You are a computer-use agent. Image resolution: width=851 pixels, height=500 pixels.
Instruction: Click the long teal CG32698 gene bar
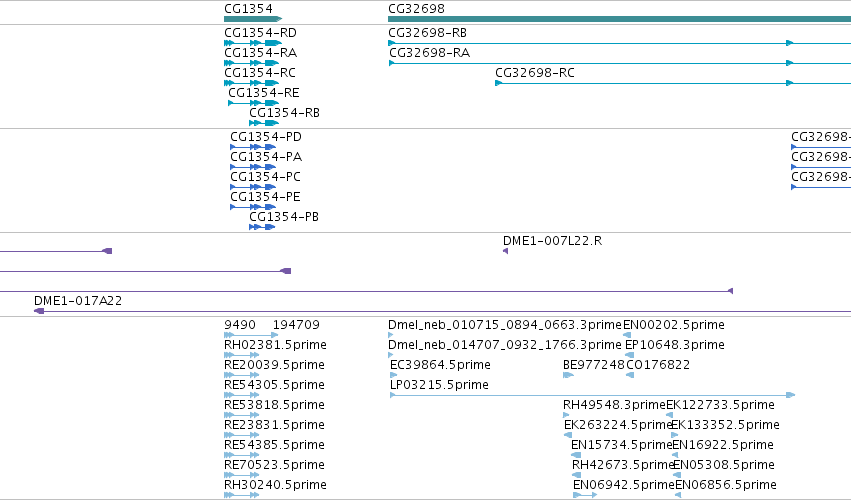619,19
